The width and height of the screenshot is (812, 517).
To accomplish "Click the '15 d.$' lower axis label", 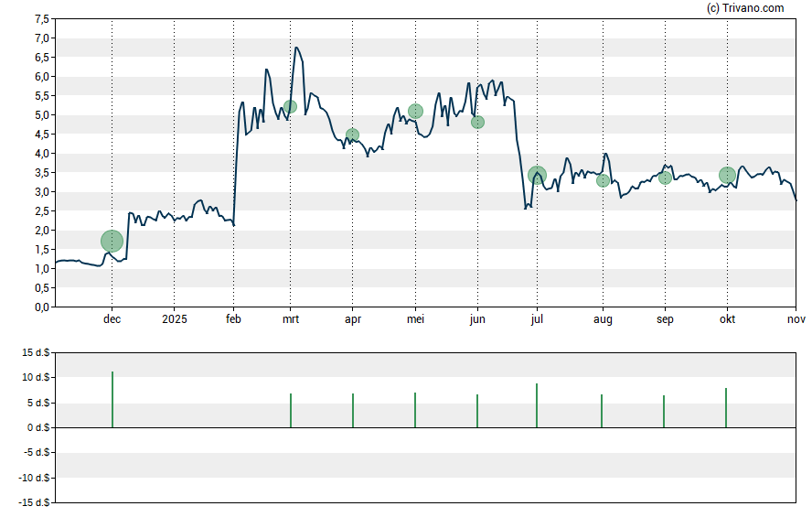I will (36, 353).
